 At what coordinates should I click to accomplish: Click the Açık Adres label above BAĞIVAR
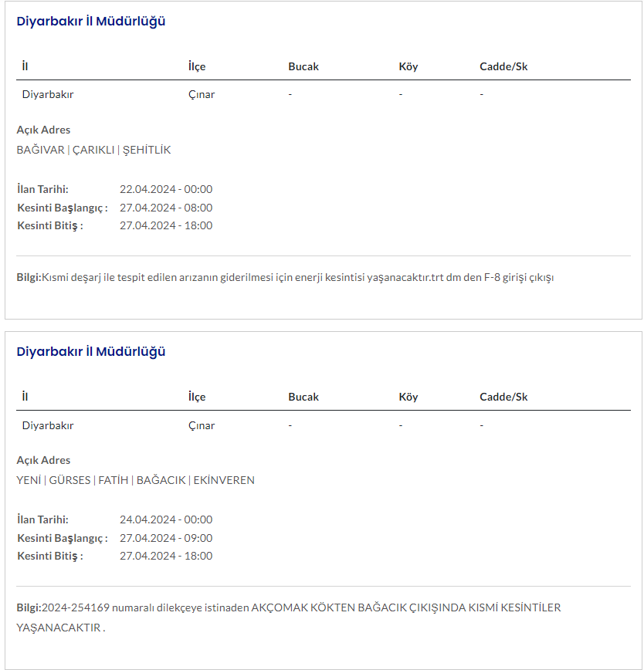tap(43, 130)
